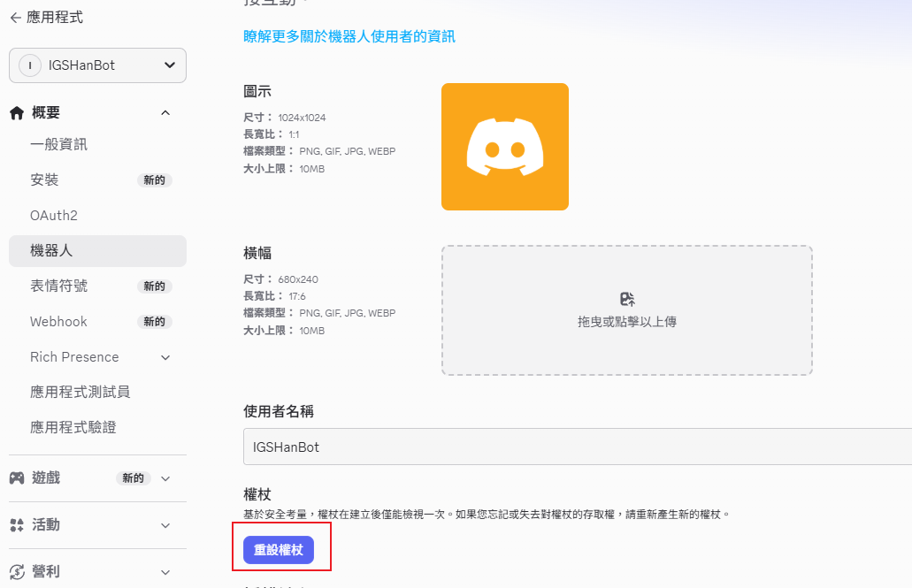Click the 活動 section icon
This screenshot has height=588, width=912.
point(17,525)
